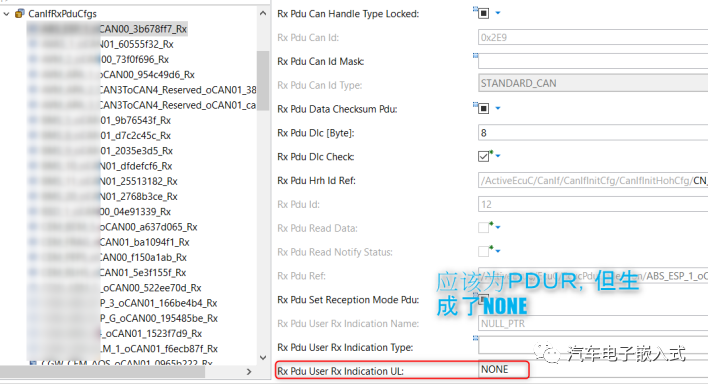Click the Rx Pdu Can Id Mask label

(x=321, y=61)
